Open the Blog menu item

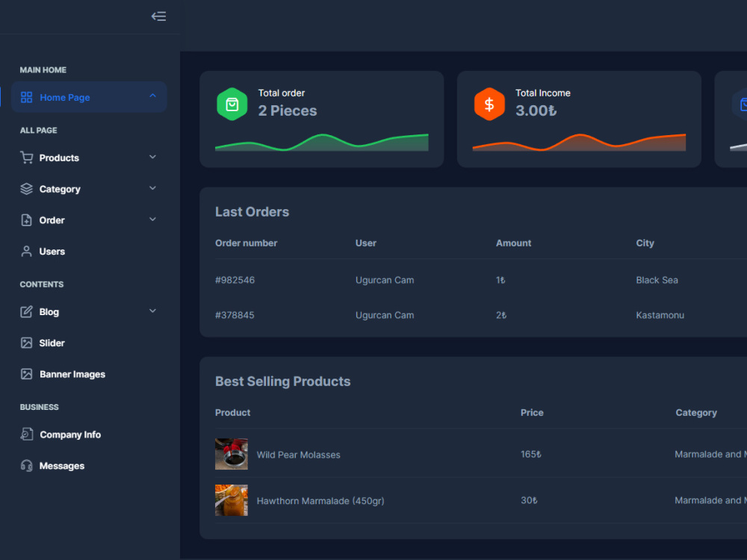tap(89, 312)
